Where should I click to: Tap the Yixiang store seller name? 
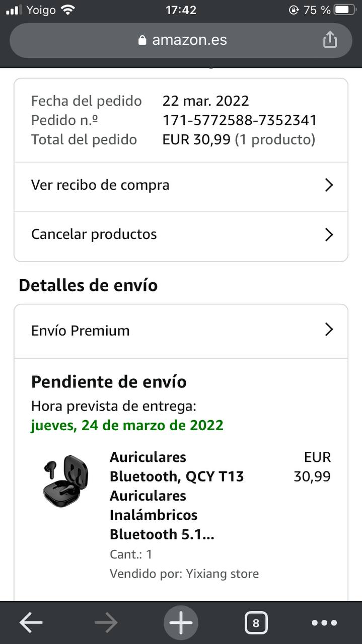222,574
